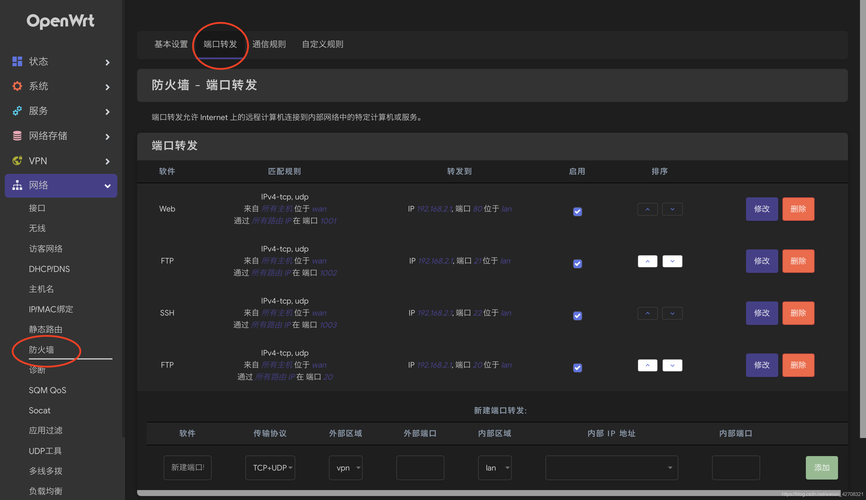
Task: Expand the 状态 menu chevron
Action: click(107, 62)
